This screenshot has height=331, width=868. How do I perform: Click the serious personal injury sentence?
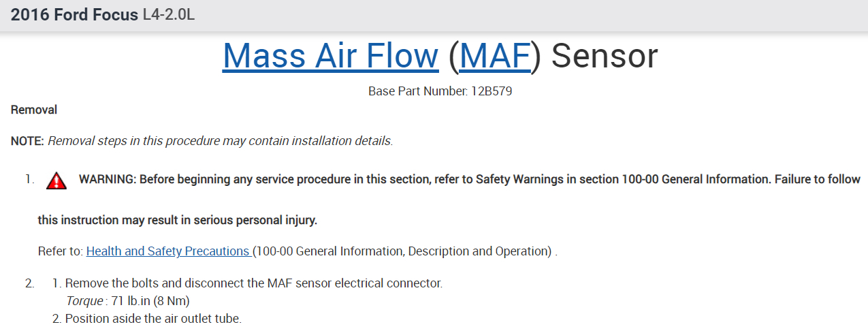click(x=177, y=220)
